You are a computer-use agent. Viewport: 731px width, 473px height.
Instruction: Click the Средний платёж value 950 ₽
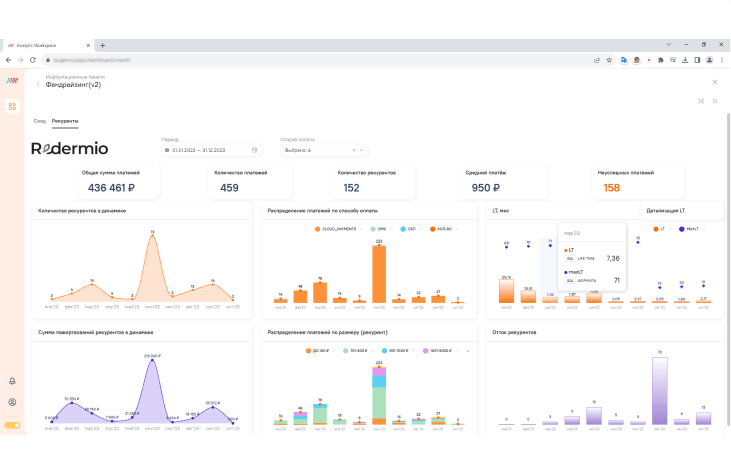pyautogui.click(x=485, y=188)
